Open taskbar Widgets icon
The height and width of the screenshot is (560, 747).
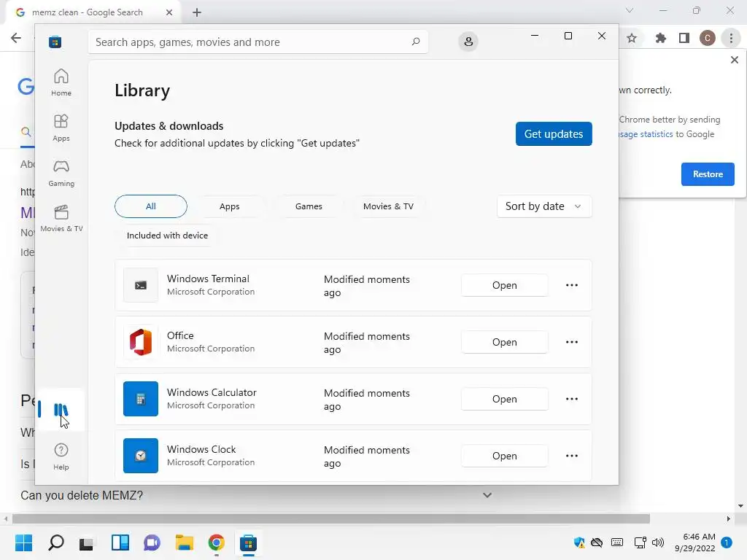(120, 542)
